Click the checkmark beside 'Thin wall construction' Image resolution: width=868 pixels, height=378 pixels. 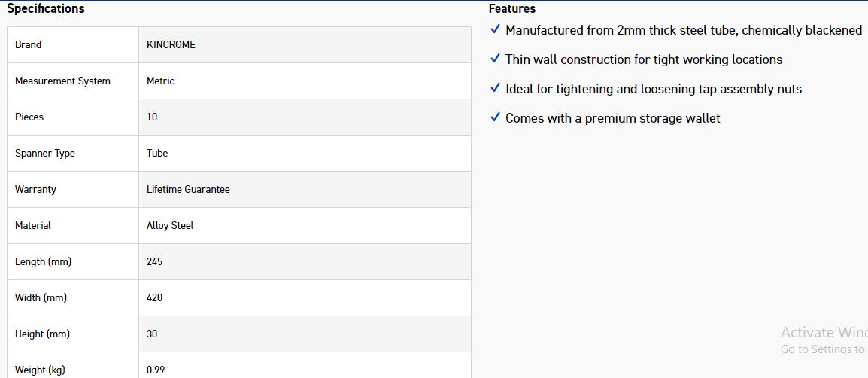[495, 59]
